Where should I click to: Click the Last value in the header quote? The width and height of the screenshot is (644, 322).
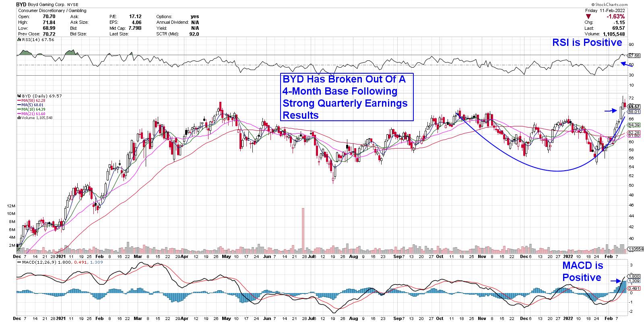[618, 28]
